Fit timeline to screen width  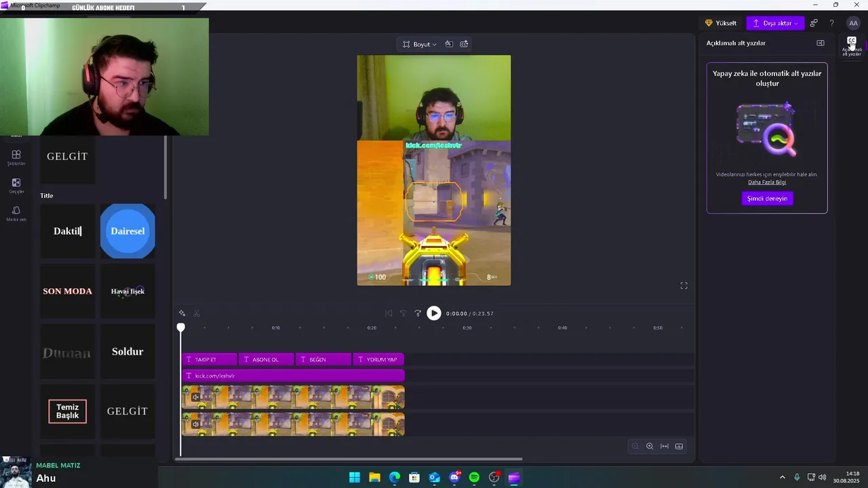click(x=665, y=446)
